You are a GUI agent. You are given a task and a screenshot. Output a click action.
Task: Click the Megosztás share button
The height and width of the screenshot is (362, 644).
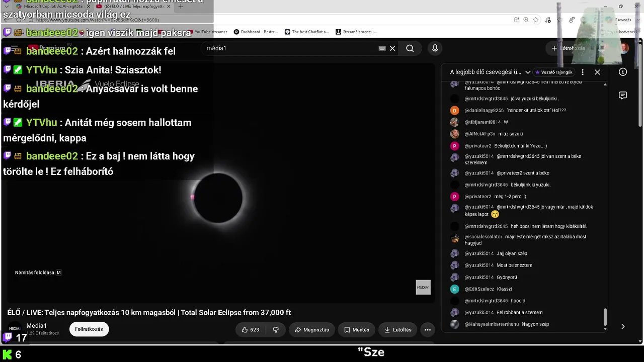coord(312,330)
